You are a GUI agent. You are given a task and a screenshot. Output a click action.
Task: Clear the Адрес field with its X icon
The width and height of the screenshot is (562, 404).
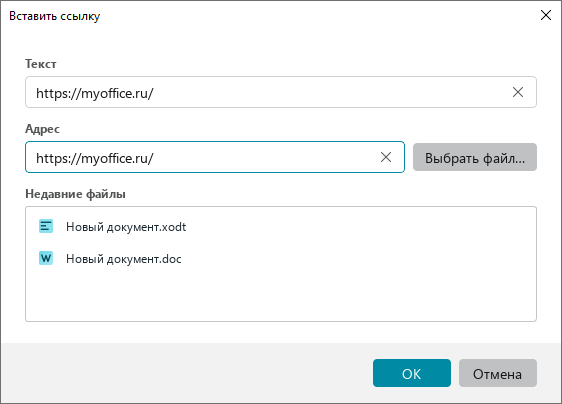386,157
